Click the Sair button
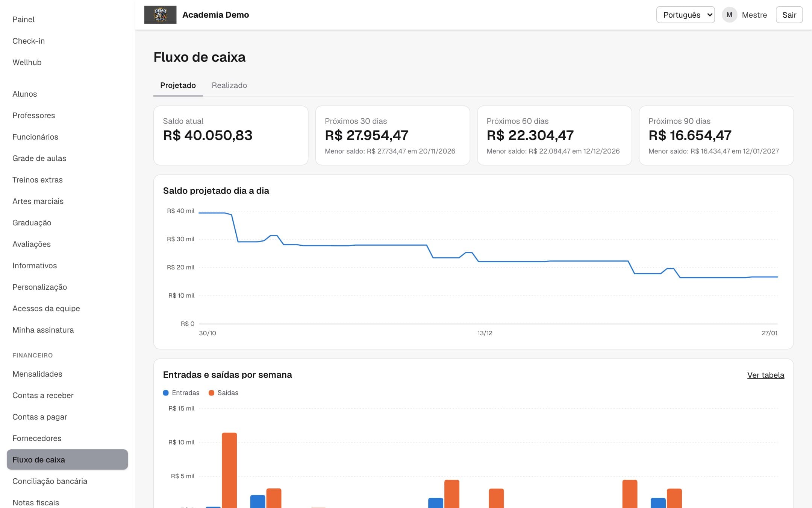 point(789,15)
